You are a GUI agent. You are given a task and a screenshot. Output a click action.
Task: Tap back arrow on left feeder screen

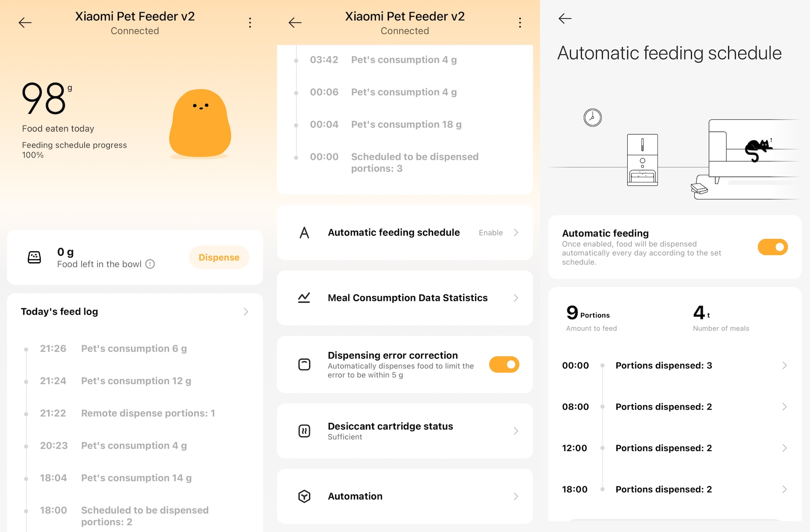point(25,23)
